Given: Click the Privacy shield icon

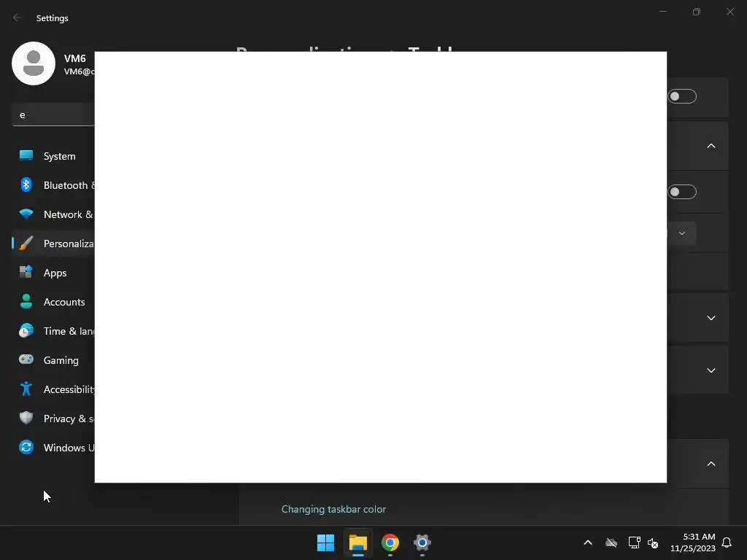Looking at the screenshot, I should point(26,418).
